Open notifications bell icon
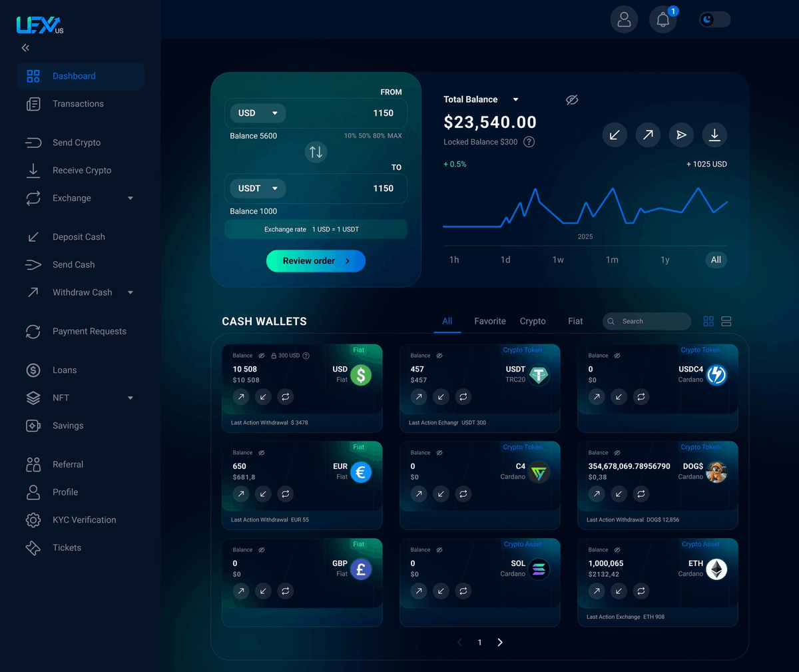 [663, 19]
